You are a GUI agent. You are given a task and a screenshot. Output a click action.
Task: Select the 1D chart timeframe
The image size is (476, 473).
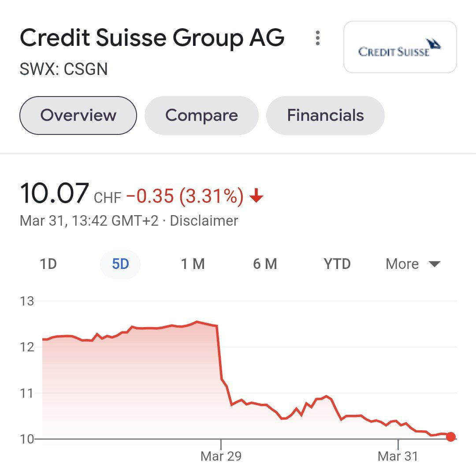[x=48, y=264]
